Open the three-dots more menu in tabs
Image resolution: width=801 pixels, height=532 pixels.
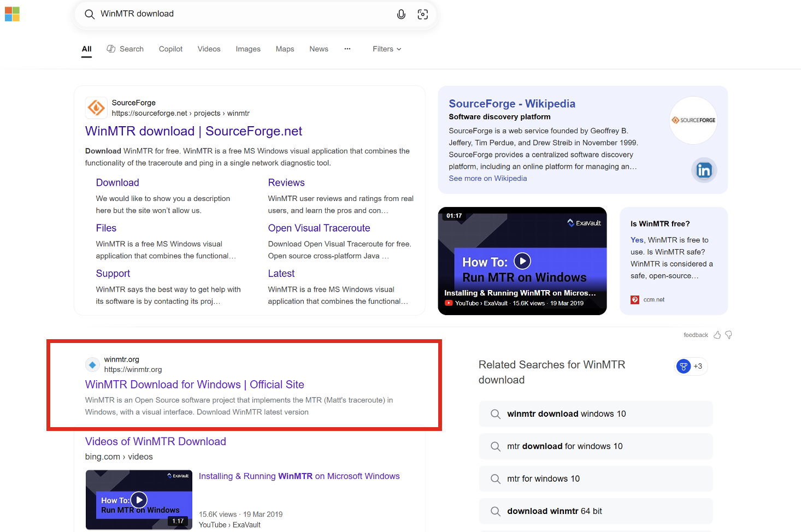tap(347, 49)
